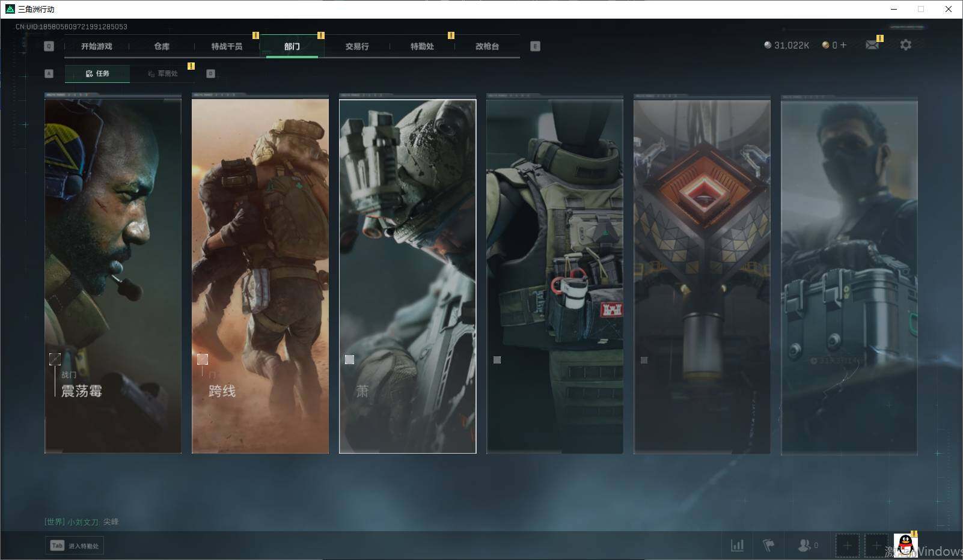Click the 小刘文刀 player name in chat
The width and height of the screenshot is (963, 560).
84,522
